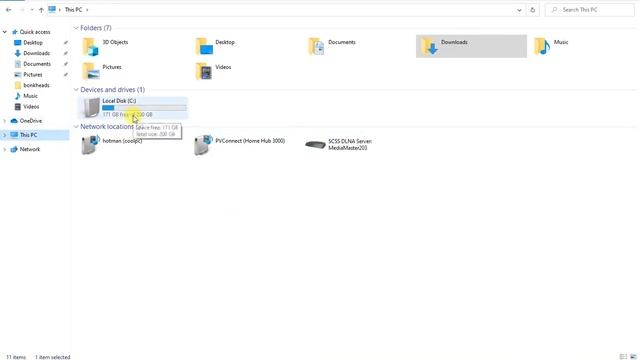Expand the OneDrive tree node

pyautogui.click(x=5, y=121)
